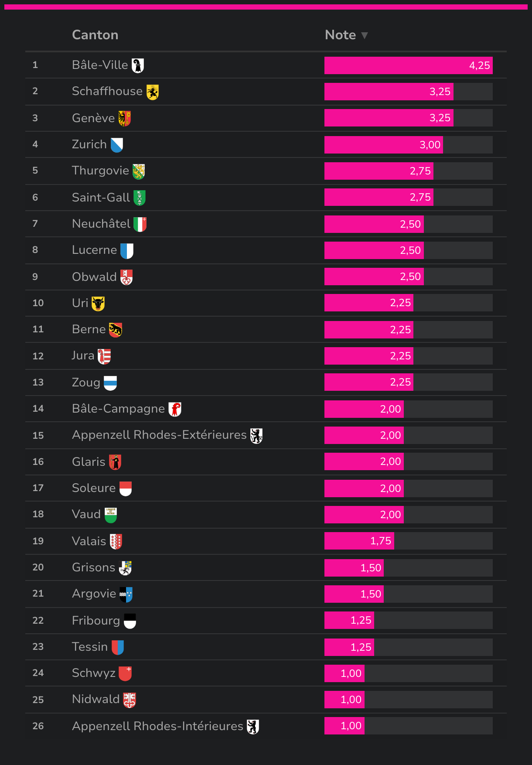Click the Schaffhouse ram crest icon
This screenshot has width=532, height=765.
pyautogui.click(x=153, y=92)
